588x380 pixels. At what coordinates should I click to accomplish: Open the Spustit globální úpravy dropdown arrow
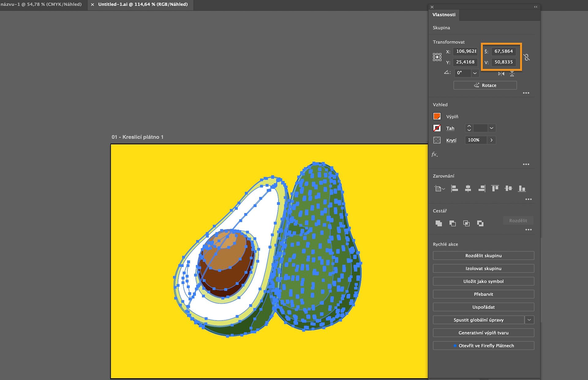[529, 320]
